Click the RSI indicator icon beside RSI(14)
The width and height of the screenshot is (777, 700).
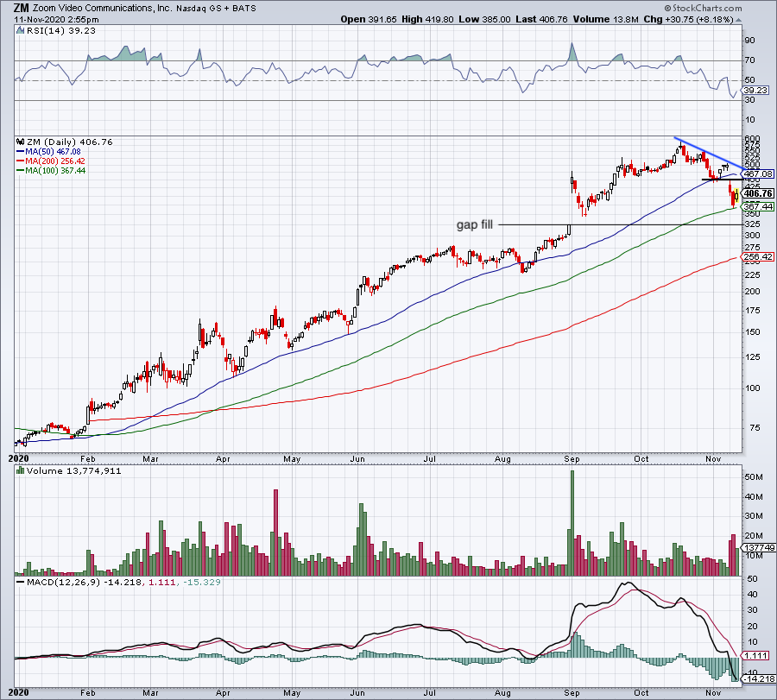[x=20, y=31]
